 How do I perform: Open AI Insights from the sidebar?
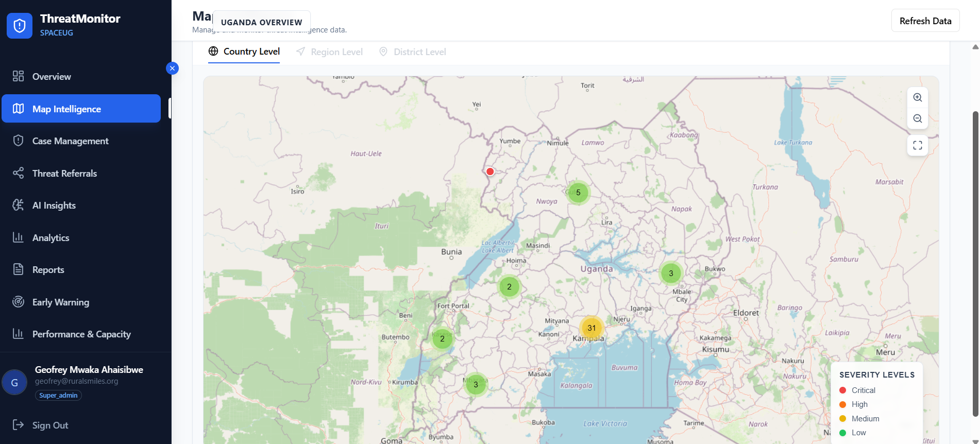pyautogui.click(x=54, y=206)
